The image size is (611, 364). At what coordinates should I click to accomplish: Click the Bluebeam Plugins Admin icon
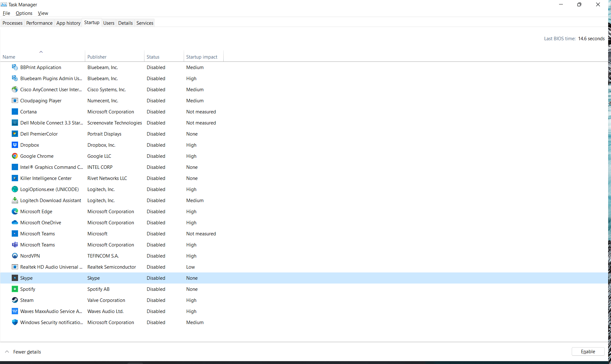15,78
